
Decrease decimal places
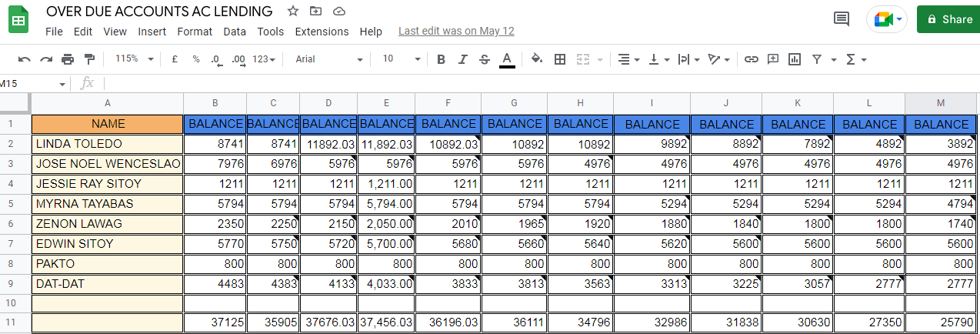coord(217,59)
